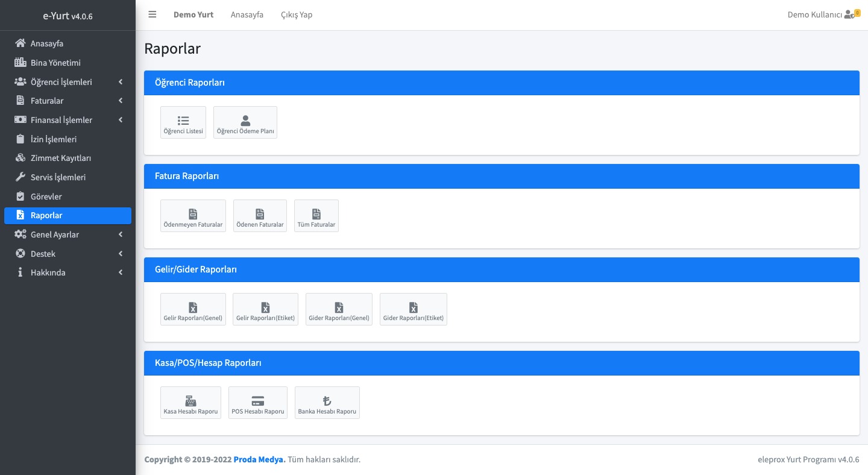Expand the Faturalar sidebar submenu
This screenshot has height=475, width=868.
click(68, 101)
